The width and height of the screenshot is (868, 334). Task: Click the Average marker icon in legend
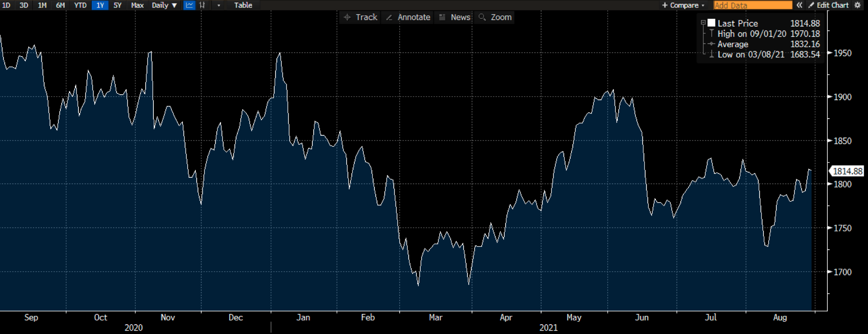tap(712, 44)
